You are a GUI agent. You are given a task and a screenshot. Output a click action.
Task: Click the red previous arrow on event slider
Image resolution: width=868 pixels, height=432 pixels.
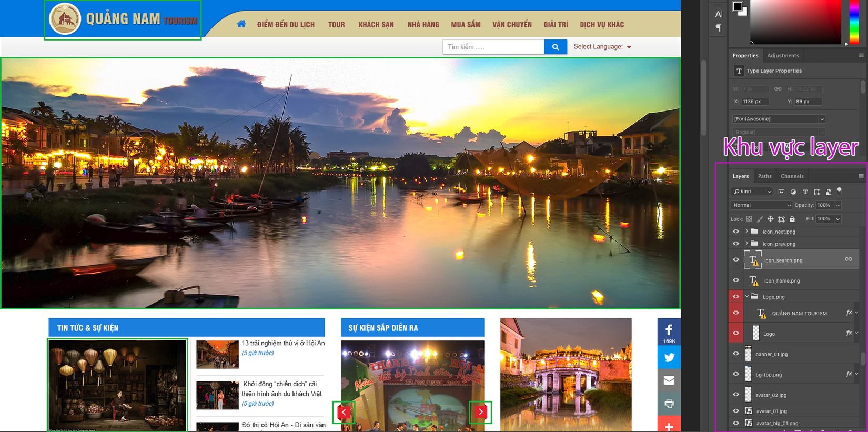click(344, 412)
